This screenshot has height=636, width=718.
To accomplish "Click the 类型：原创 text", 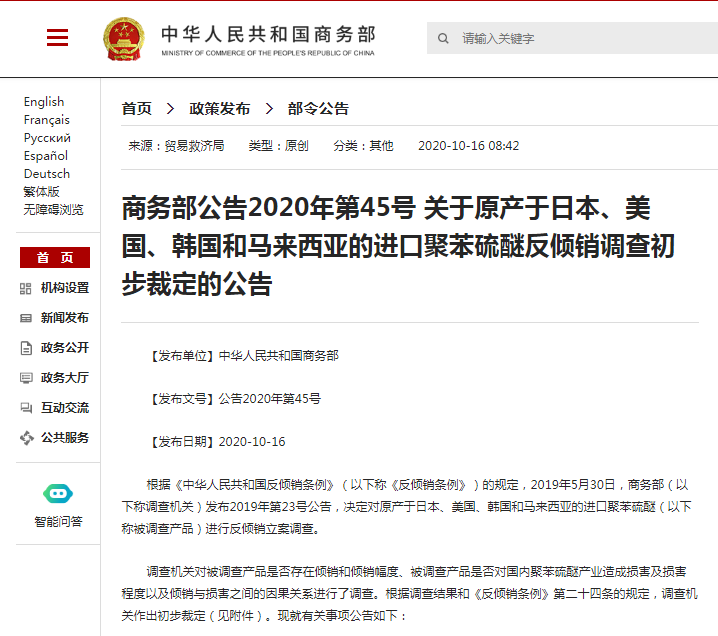I will click(278, 146).
